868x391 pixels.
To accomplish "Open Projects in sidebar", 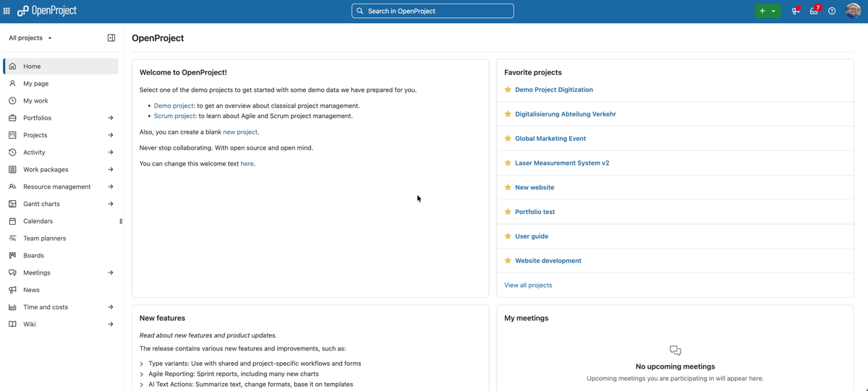I will coord(54,135).
